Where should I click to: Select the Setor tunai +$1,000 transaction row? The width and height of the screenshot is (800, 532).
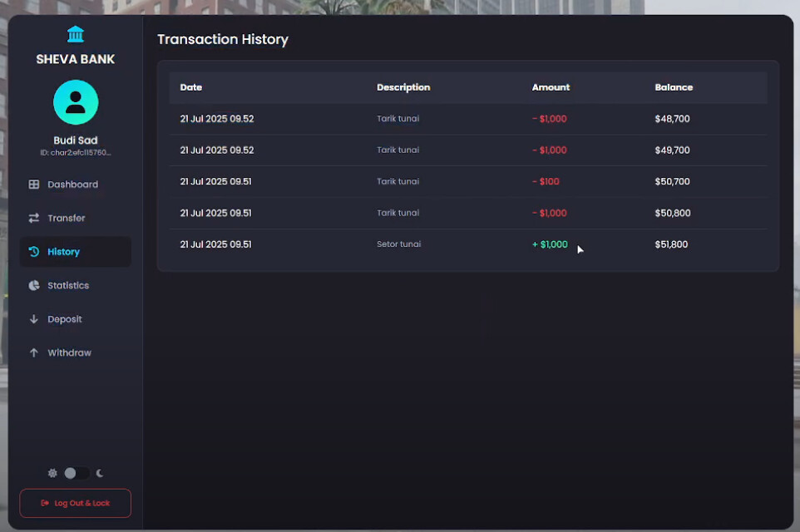tap(467, 244)
